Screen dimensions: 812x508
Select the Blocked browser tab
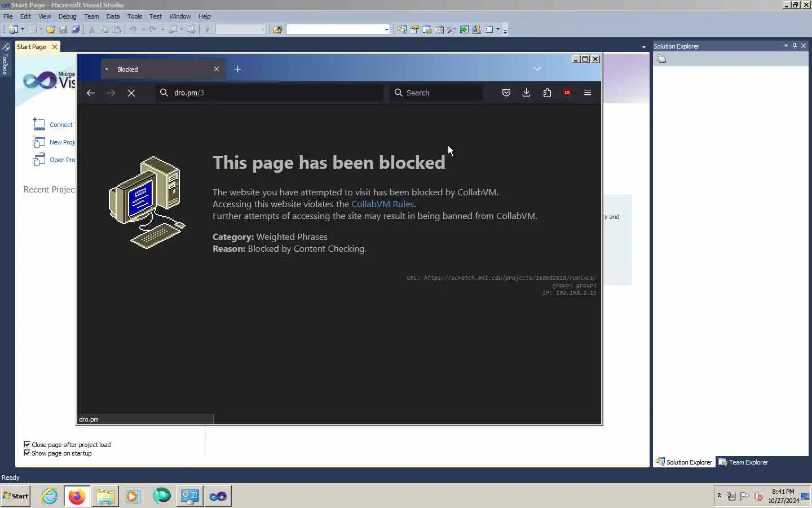[163, 69]
